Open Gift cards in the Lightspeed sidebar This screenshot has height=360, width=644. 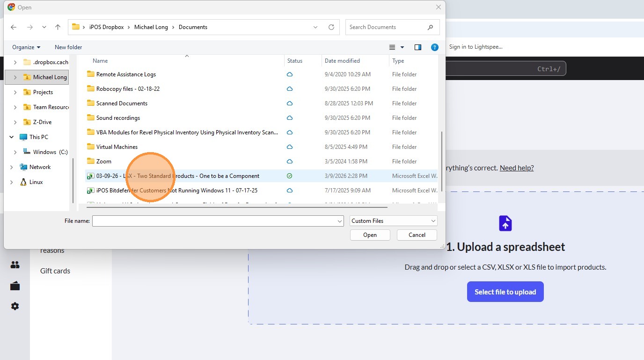coord(55,271)
